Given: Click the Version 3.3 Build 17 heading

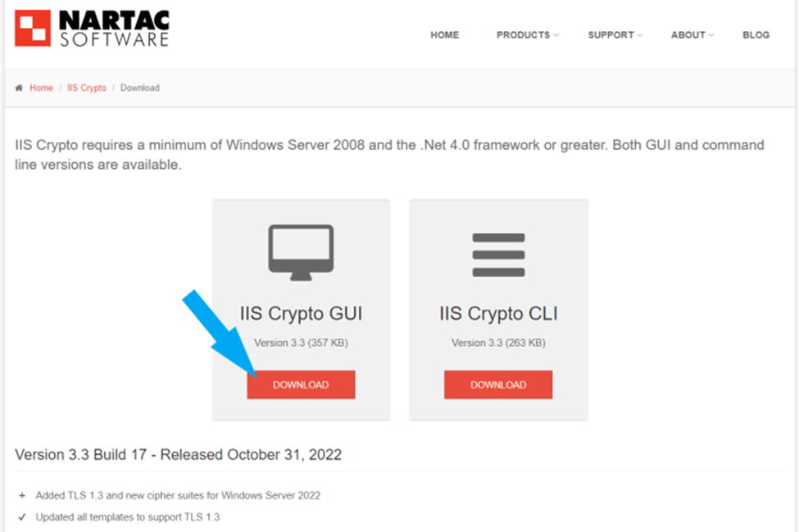Looking at the screenshot, I should [x=179, y=455].
